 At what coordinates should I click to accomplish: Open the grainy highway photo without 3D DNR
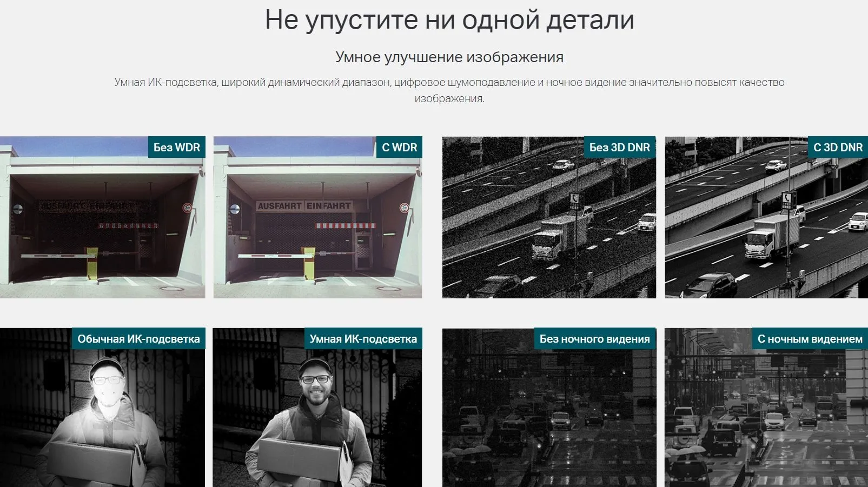click(548, 227)
